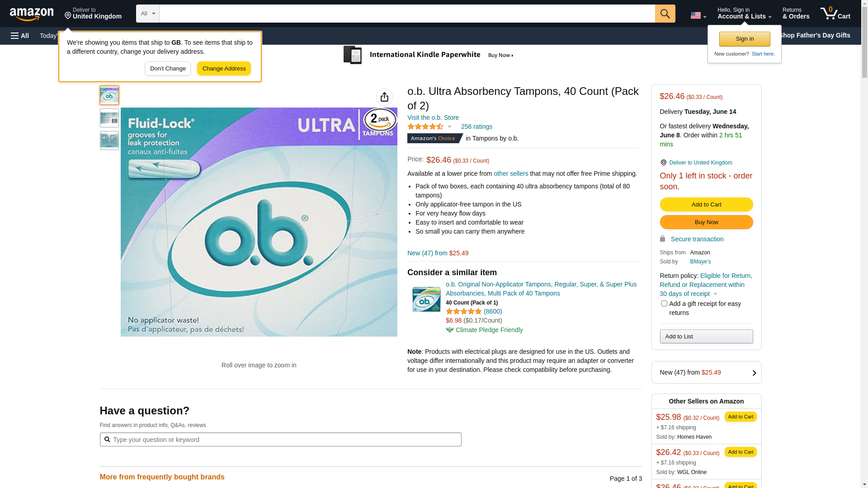Image resolution: width=868 pixels, height=488 pixels.
Task: Open Returns & Orders menu
Action: (796, 14)
